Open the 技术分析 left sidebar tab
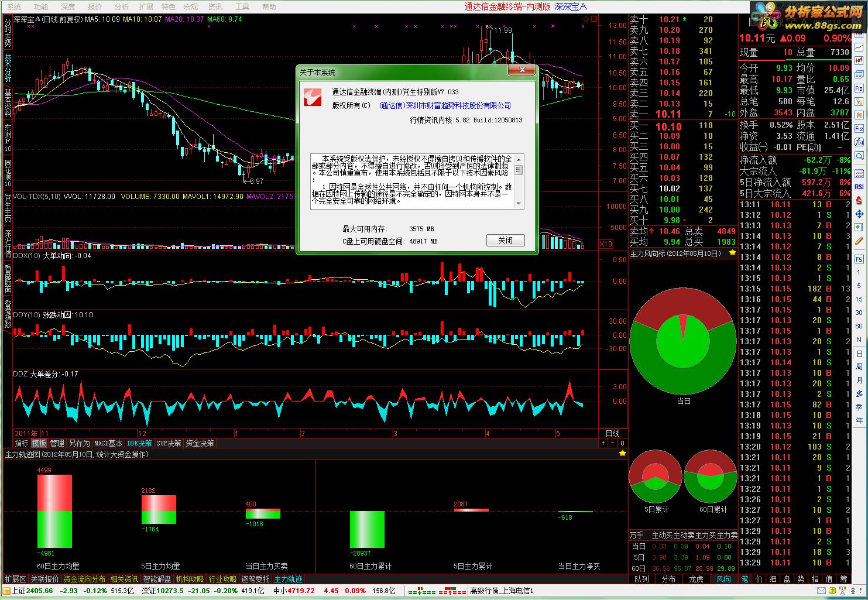Image resolution: width=868 pixels, height=600 pixels. coord(8,68)
